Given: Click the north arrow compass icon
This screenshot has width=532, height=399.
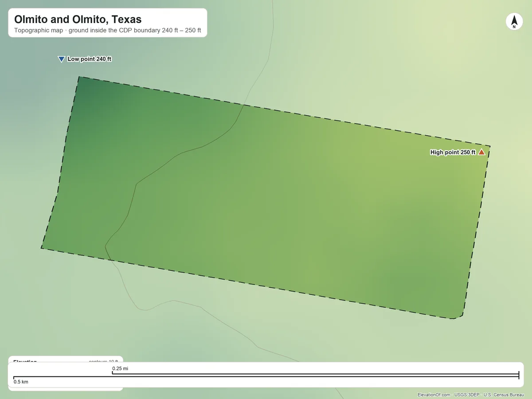Looking at the screenshot, I should click(514, 22).
